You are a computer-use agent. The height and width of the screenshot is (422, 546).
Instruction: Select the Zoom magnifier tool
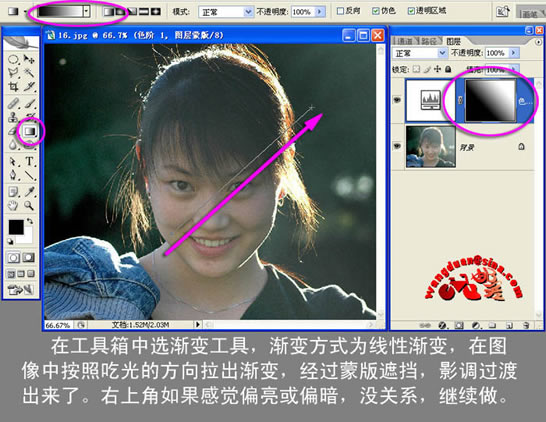(29, 205)
